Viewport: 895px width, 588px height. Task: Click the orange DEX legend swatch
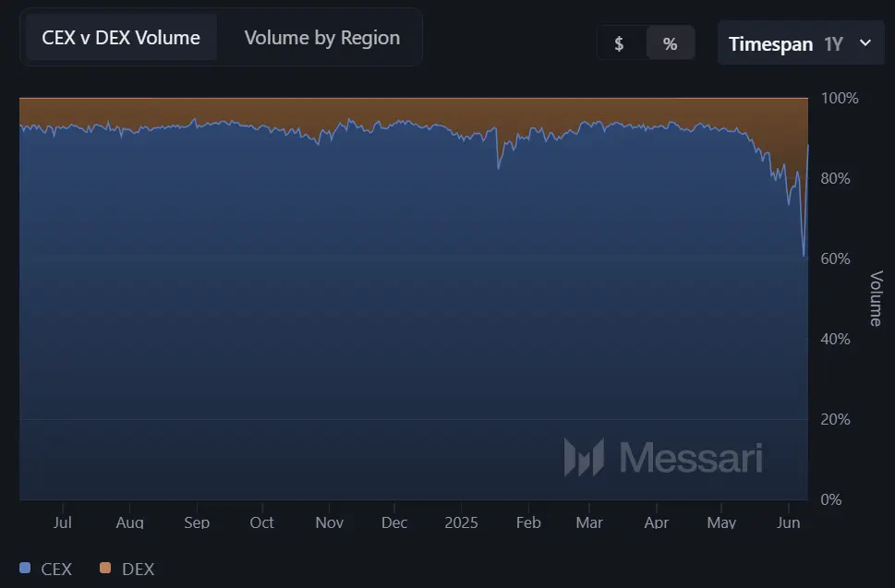click(x=105, y=569)
